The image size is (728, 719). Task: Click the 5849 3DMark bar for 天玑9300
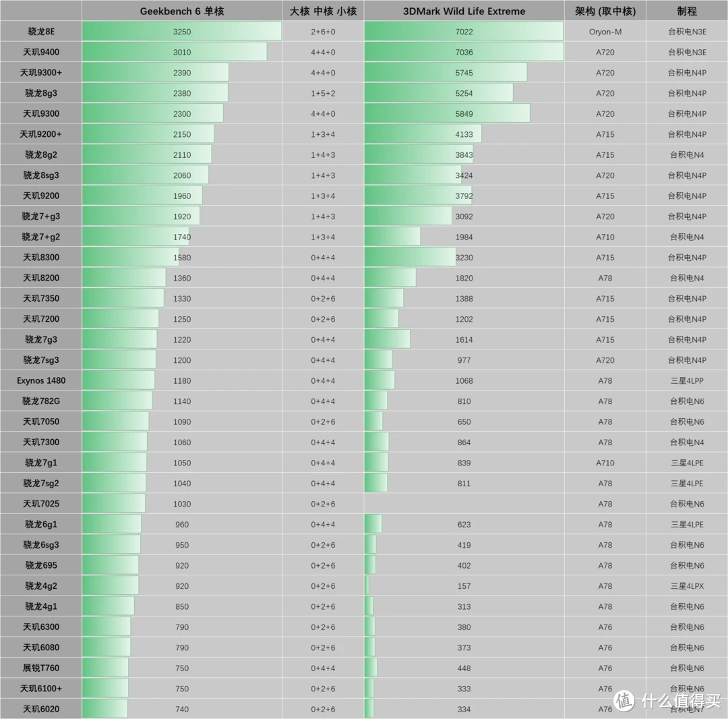point(447,113)
